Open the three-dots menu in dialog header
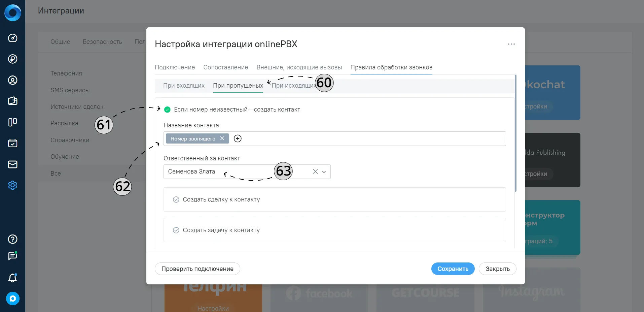This screenshot has width=644, height=312. 511,44
